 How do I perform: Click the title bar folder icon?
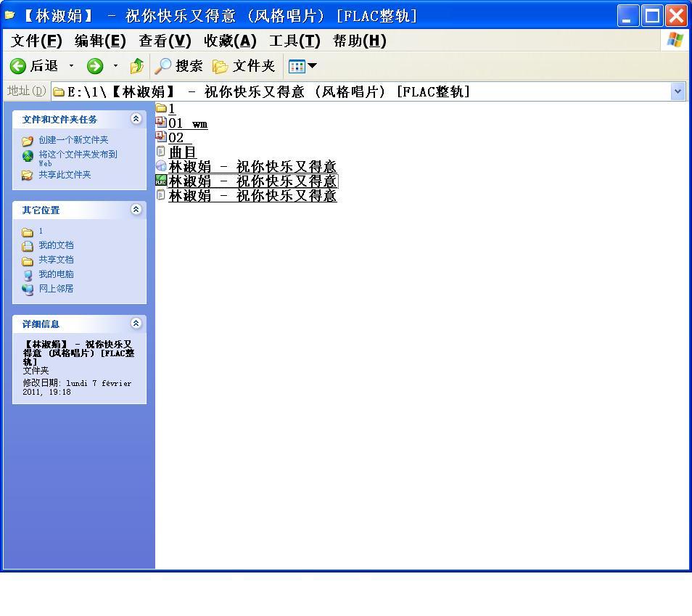coord(9,15)
